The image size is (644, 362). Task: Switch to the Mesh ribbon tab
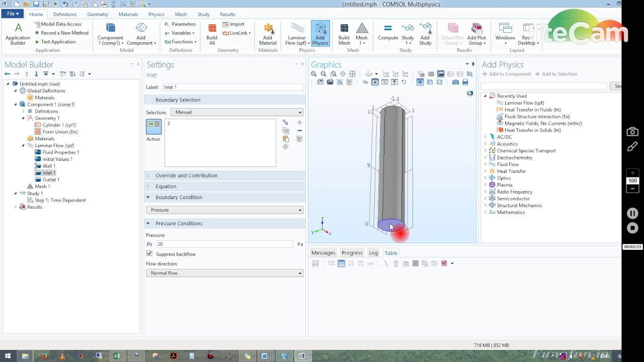(181, 14)
